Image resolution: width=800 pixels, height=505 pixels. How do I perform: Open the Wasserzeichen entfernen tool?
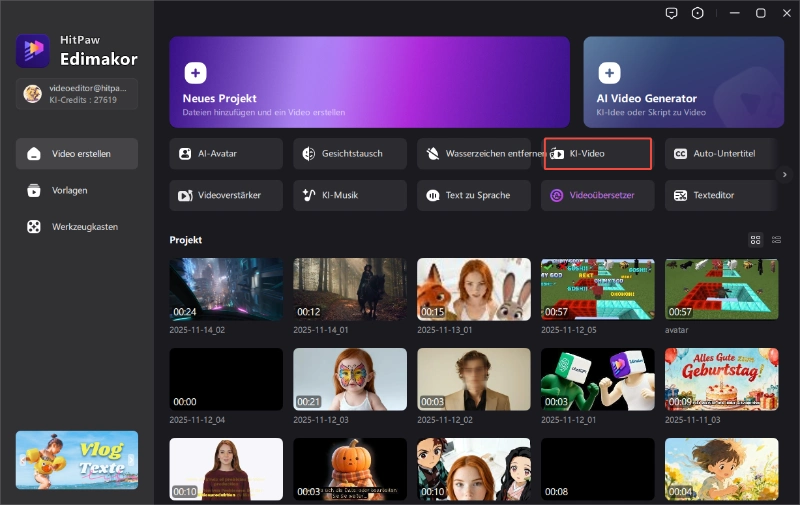click(x=474, y=154)
